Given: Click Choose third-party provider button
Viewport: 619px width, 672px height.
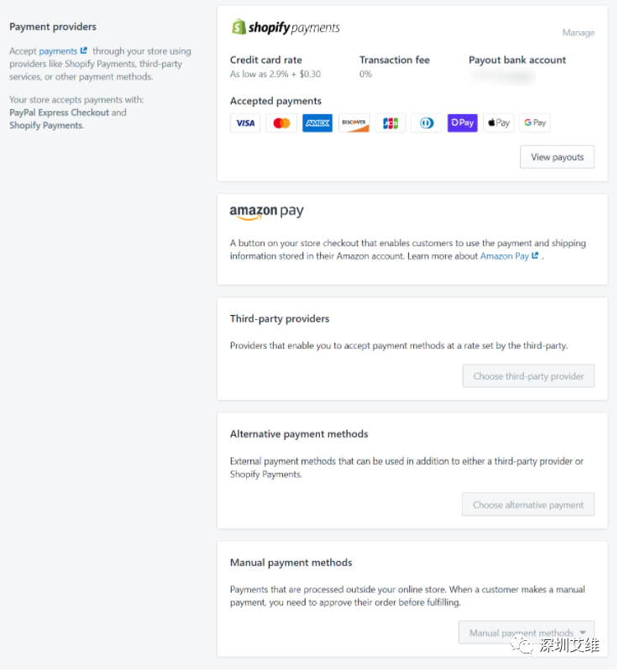Looking at the screenshot, I should click(x=530, y=377).
